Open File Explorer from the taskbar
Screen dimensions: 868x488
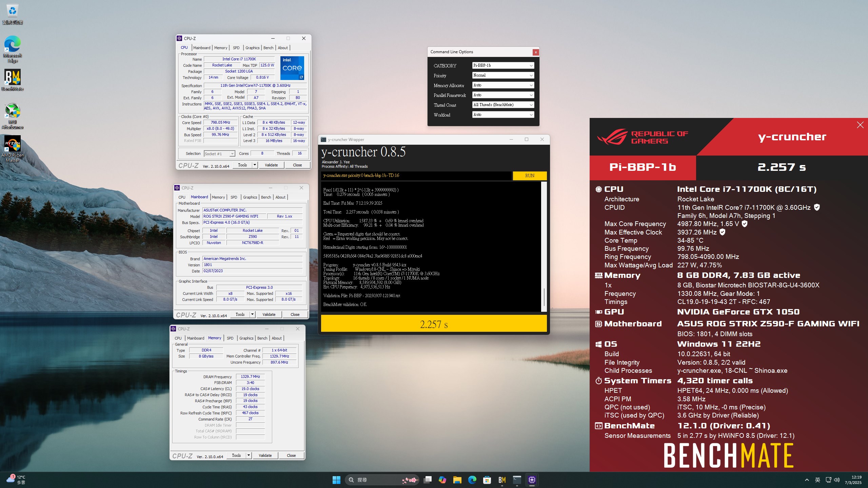click(457, 480)
